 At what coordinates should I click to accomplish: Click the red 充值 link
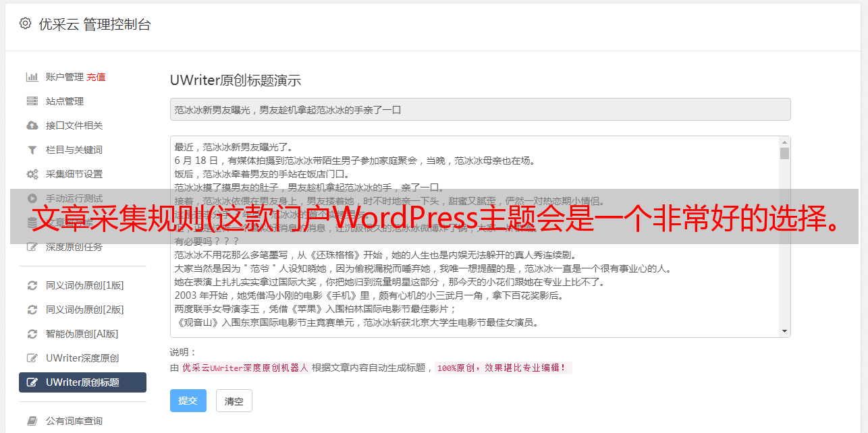pos(96,77)
